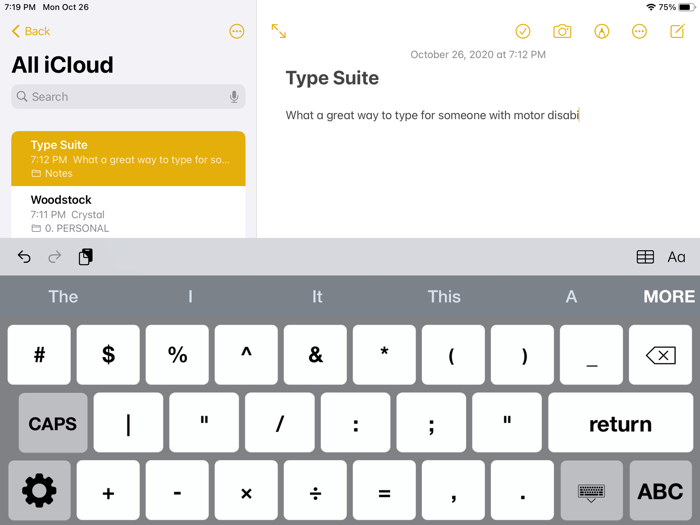The height and width of the screenshot is (525, 700).
Task: Tap the | vertical bar key
Action: 128,423
